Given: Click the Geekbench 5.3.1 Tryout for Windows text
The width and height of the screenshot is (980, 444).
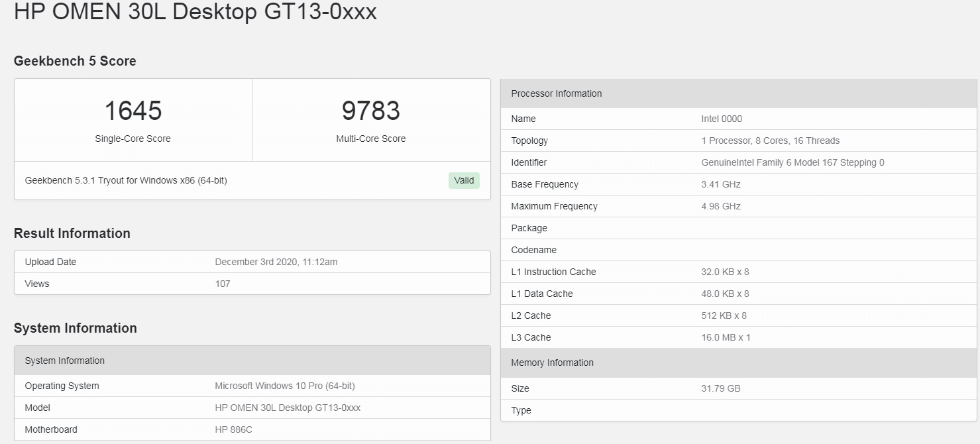Looking at the screenshot, I should [x=126, y=180].
